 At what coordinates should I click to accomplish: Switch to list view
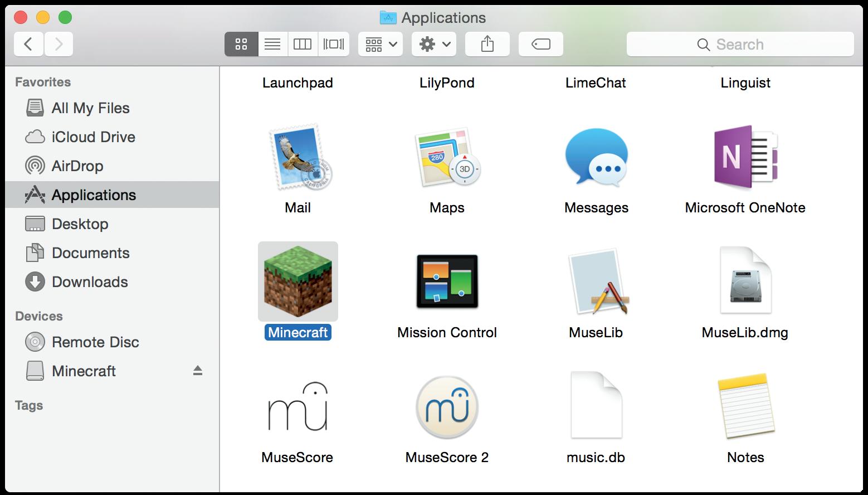[x=272, y=44]
